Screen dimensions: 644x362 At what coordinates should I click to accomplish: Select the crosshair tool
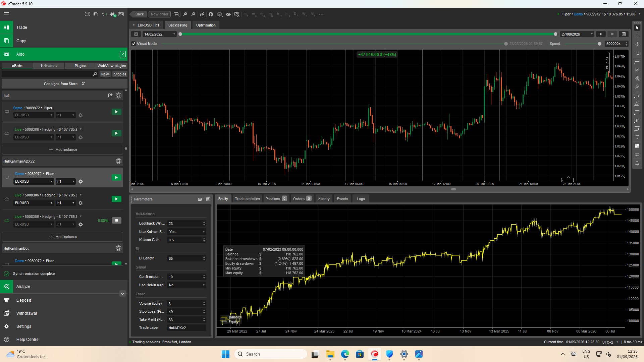coord(637,36)
